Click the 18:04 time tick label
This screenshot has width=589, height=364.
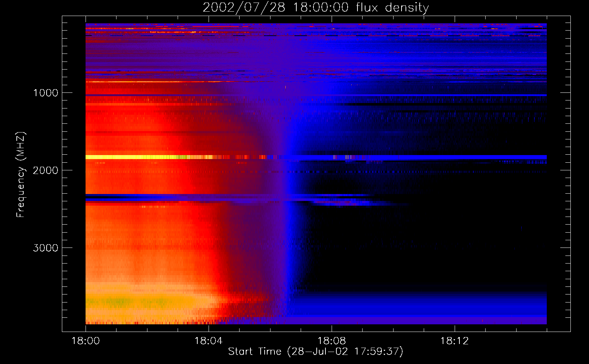point(209,341)
